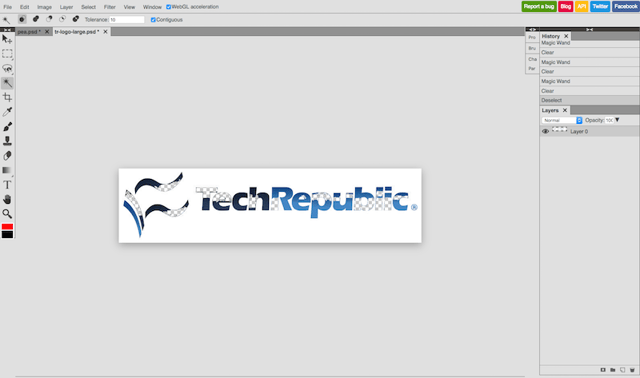Image resolution: width=640 pixels, height=378 pixels.
Task: Open the Filter menu
Action: 110,7
